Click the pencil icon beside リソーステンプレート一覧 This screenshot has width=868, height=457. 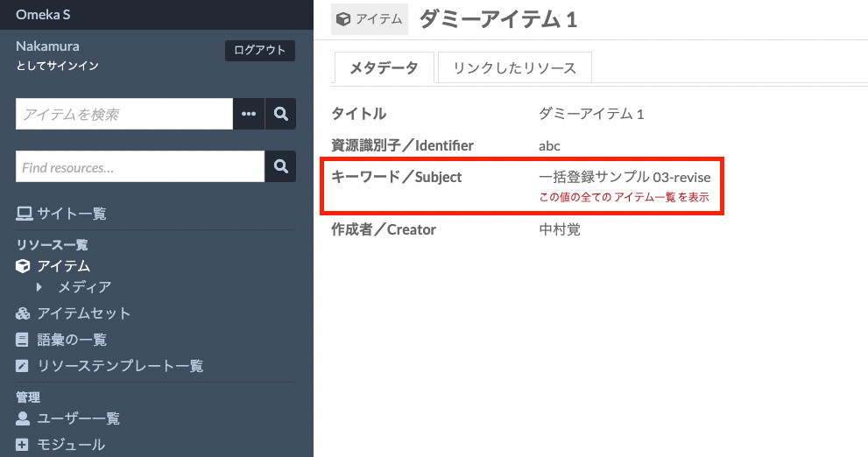[x=22, y=366]
